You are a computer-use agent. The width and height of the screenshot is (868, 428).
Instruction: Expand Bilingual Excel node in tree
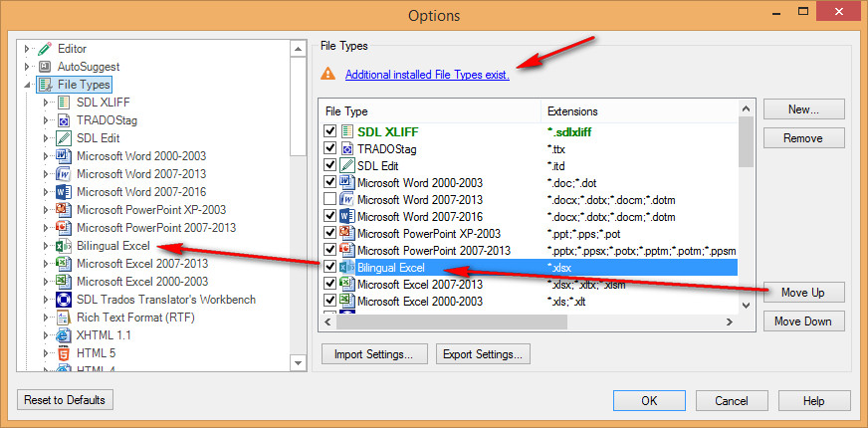click(x=46, y=246)
